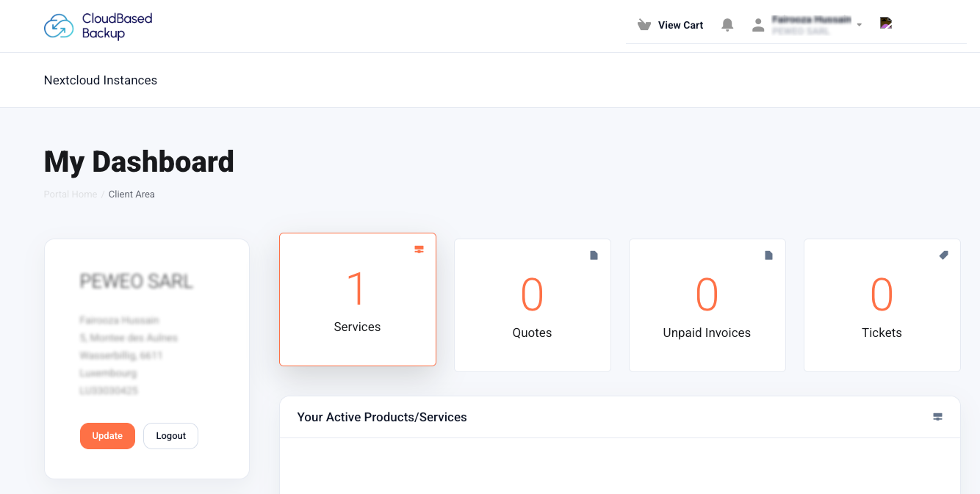Click the orange services icon on the Services card

[419, 250]
